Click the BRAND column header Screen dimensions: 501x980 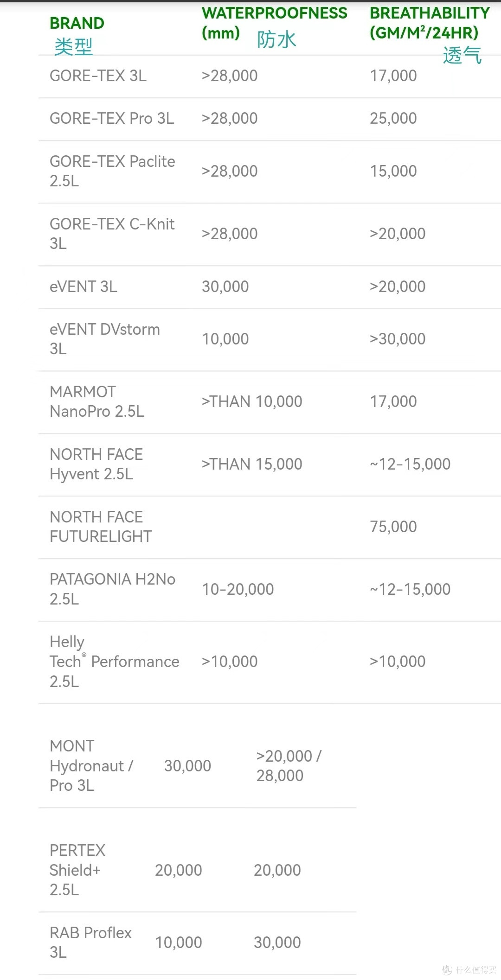click(x=77, y=23)
